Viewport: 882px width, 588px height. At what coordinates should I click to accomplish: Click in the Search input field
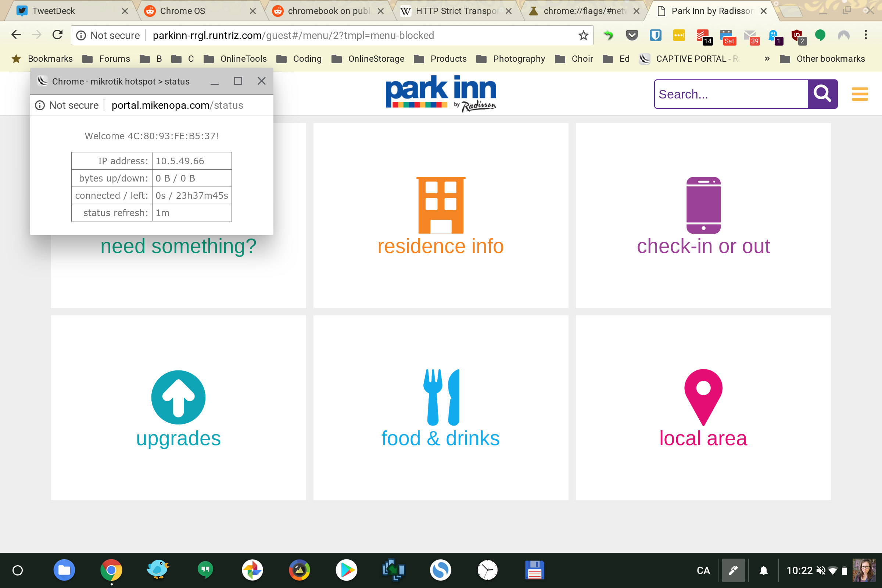click(731, 94)
